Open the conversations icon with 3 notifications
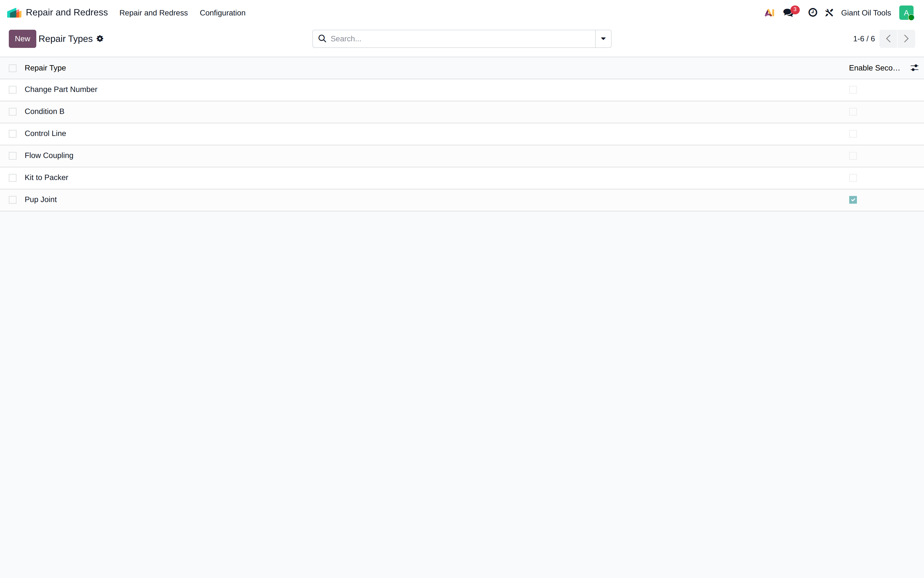Viewport: 924px width, 578px height. (x=788, y=13)
